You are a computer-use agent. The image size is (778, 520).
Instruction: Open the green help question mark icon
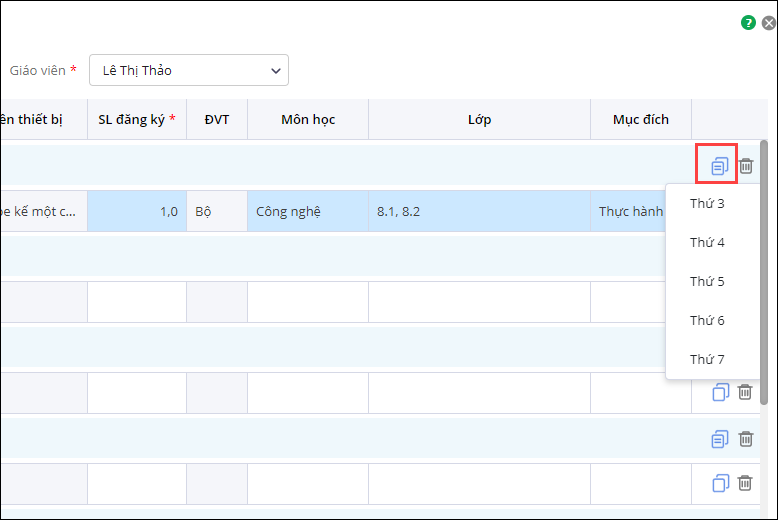point(748,23)
